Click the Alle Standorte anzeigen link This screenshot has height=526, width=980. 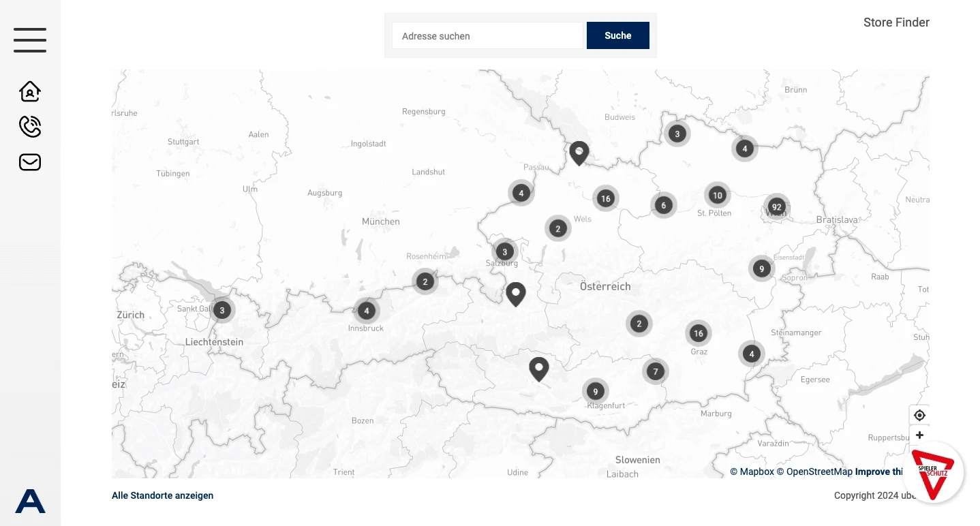(162, 496)
